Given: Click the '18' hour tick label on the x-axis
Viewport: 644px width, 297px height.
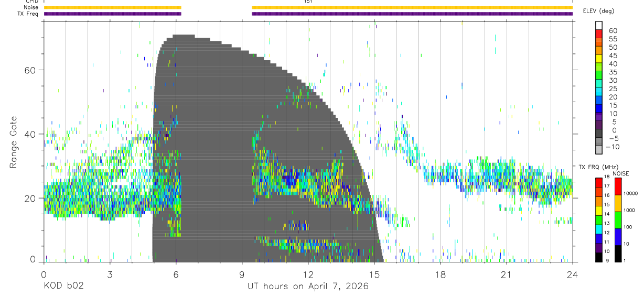Looking at the screenshot, I should coord(440,274).
